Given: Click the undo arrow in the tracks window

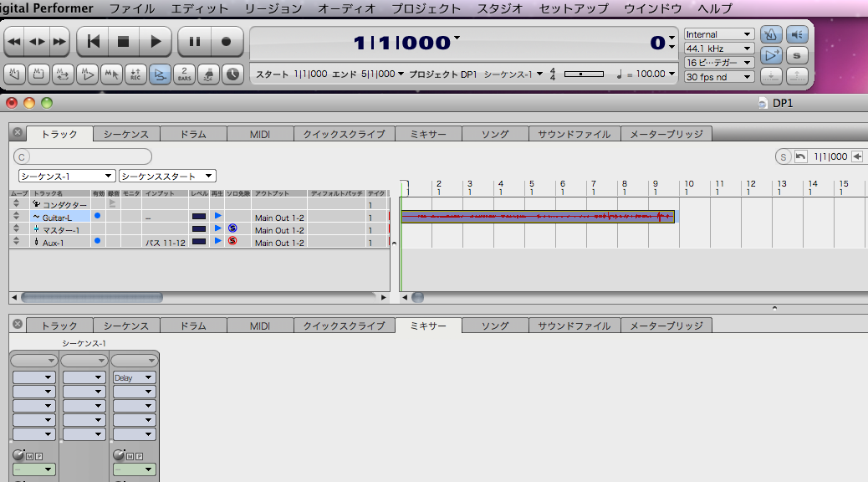Looking at the screenshot, I should [x=800, y=156].
